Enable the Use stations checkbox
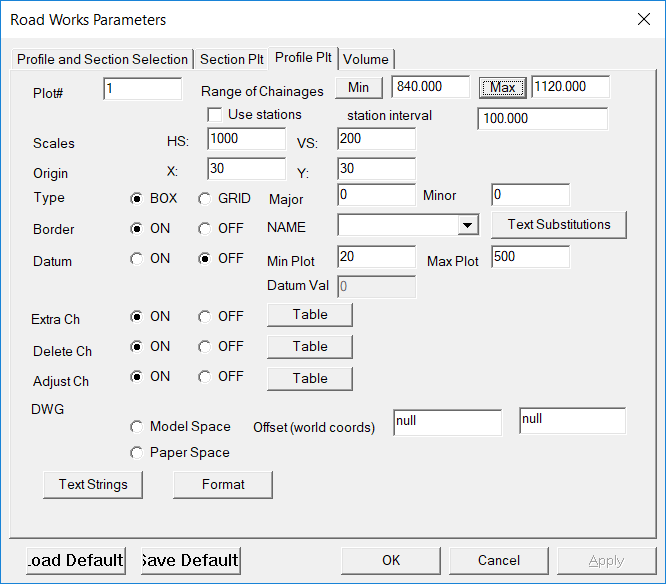 pyautogui.click(x=214, y=115)
